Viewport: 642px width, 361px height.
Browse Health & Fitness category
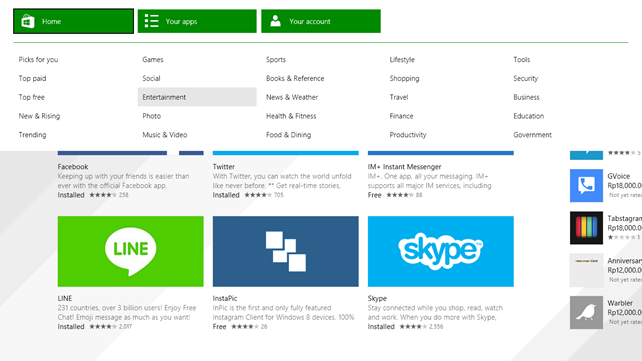coord(291,116)
